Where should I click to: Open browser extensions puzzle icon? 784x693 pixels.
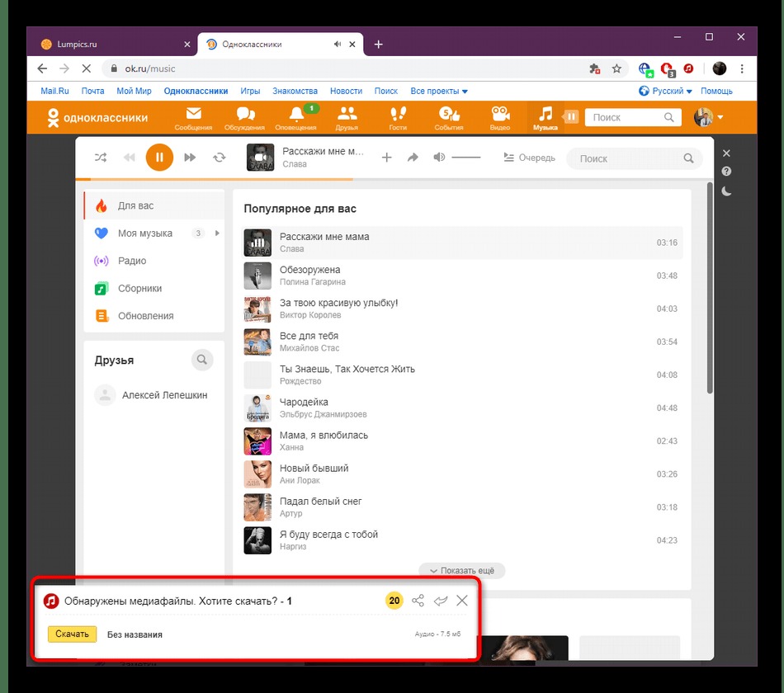[594, 68]
